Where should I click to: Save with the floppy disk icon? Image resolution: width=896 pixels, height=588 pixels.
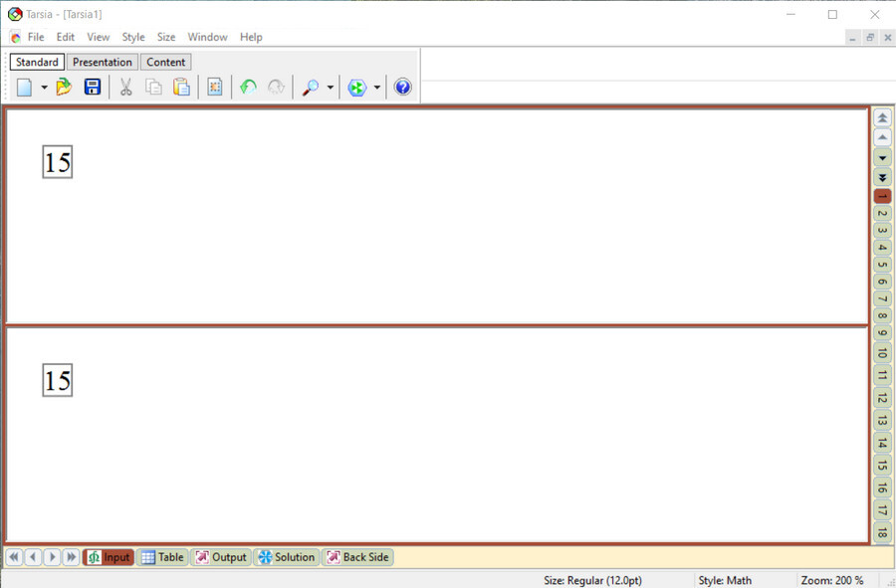(x=92, y=88)
